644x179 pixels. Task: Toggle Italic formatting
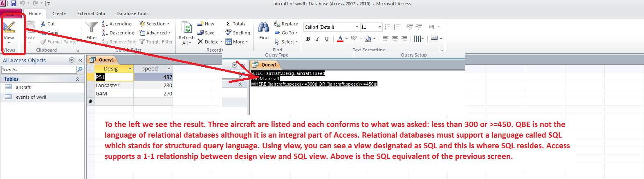point(317,39)
